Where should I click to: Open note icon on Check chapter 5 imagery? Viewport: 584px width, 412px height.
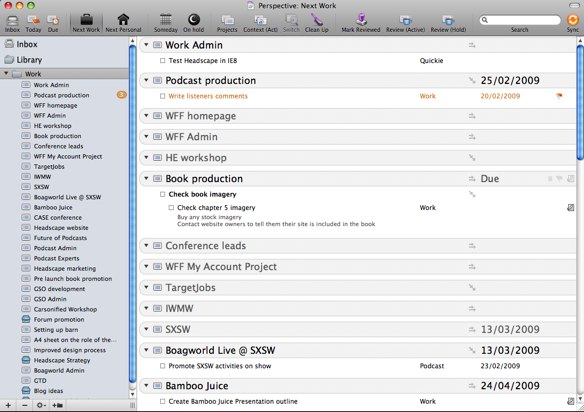click(571, 207)
